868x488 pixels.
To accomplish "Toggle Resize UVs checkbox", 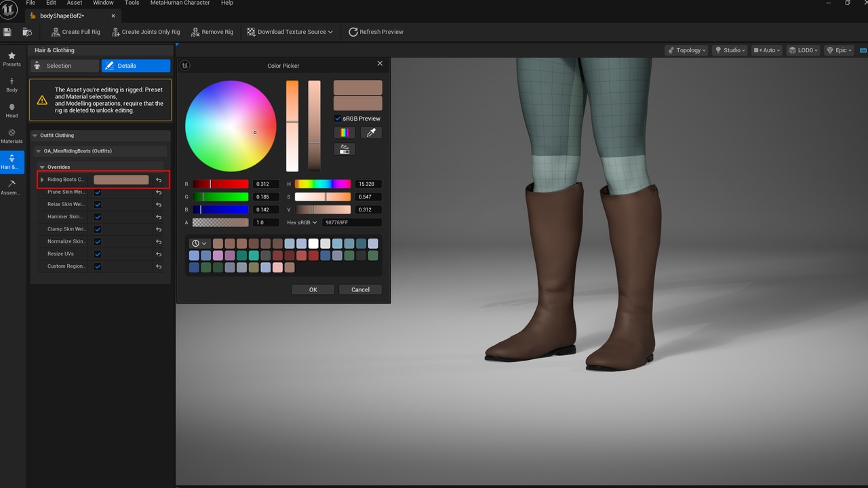I will (x=98, y=254).
